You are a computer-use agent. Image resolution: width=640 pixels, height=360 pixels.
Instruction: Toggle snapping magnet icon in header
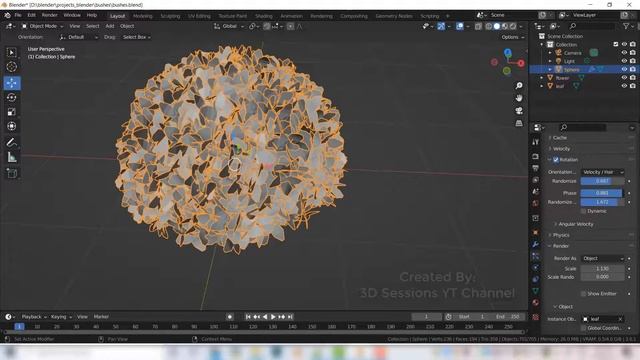(x=266, y=26)
